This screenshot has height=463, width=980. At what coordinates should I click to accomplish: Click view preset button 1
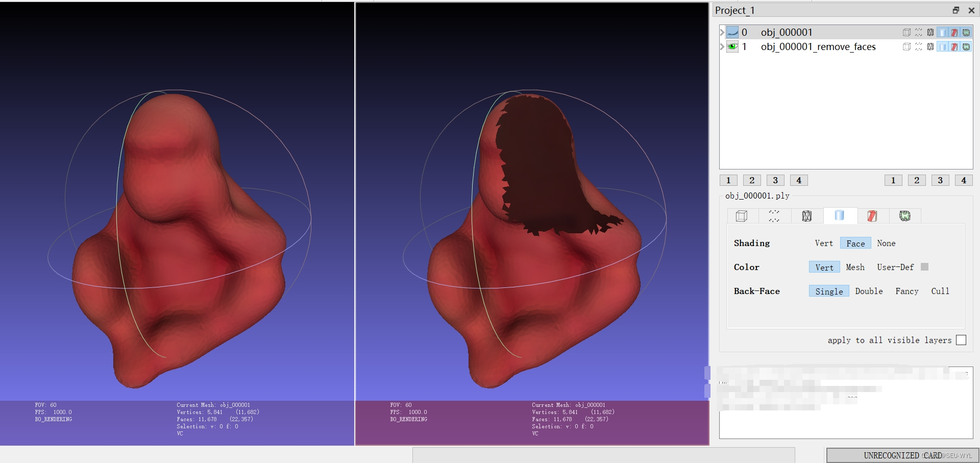click(x=728, y=180)
